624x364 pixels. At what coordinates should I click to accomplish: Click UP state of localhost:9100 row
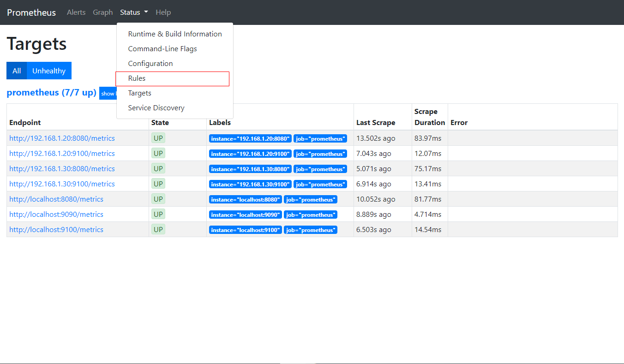click(x=158, y=229)
